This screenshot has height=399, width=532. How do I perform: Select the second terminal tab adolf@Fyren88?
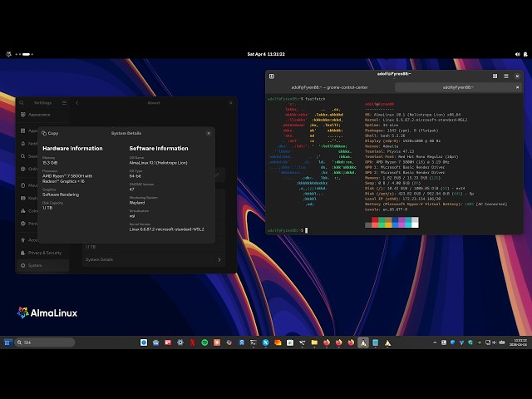[x=458, y=87]
